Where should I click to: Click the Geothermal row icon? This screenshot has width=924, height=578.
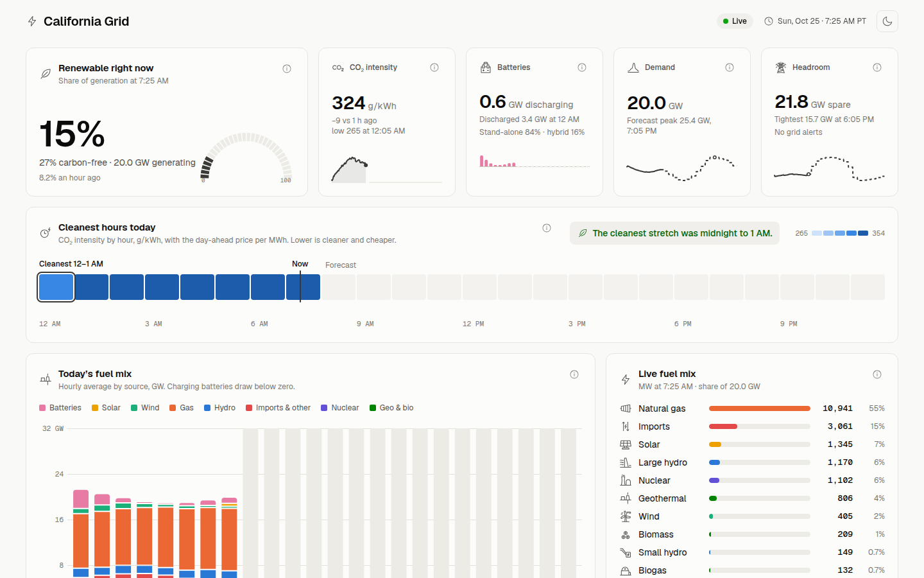point(626,498)
